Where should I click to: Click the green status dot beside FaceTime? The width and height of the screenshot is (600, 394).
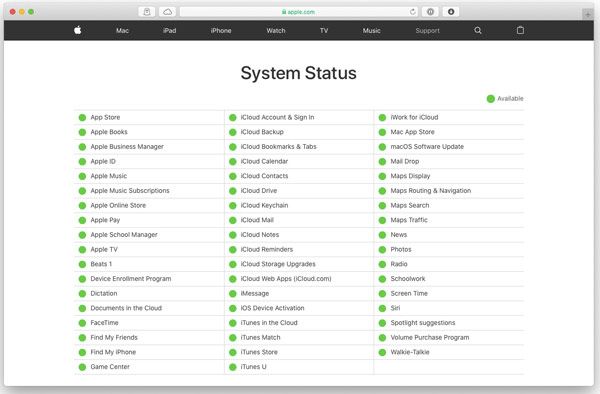(x=82, y=323)
